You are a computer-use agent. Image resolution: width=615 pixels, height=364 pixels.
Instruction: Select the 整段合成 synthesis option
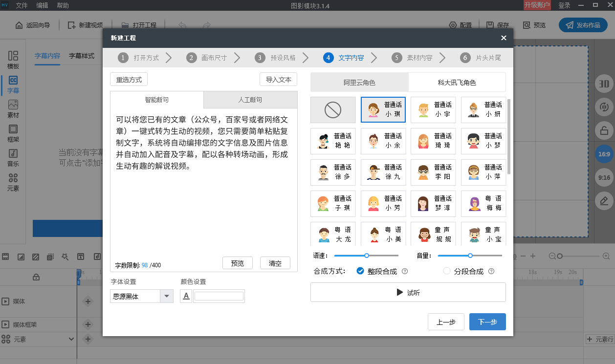point(360,271)
